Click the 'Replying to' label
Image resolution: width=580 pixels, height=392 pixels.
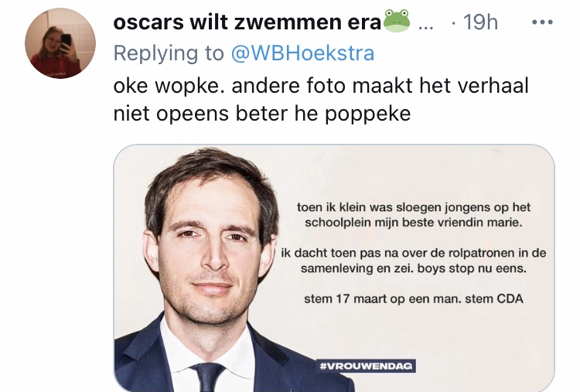click(x=169, y=53)
